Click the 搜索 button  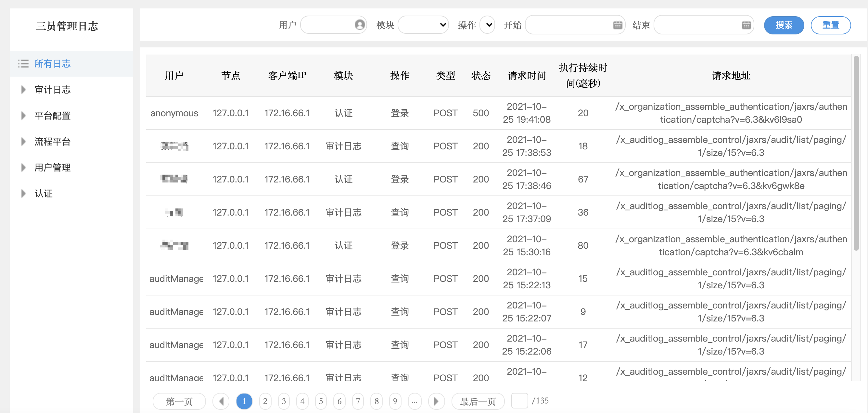click(x=784, y=25)
